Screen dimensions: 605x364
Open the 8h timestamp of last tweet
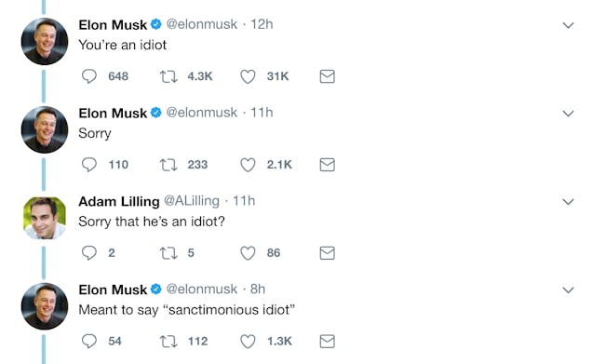[258, 290]
